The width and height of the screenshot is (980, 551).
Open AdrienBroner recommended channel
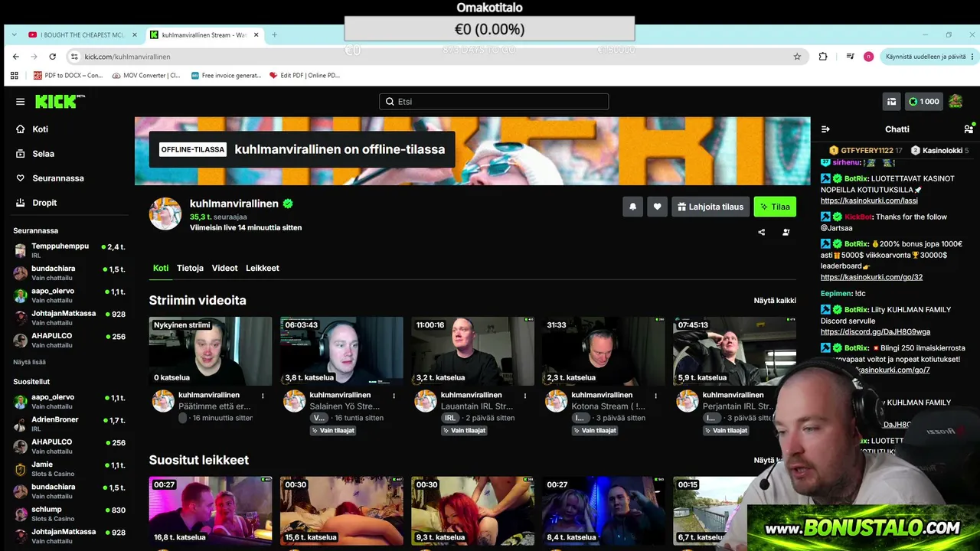(x=69, y=424)
